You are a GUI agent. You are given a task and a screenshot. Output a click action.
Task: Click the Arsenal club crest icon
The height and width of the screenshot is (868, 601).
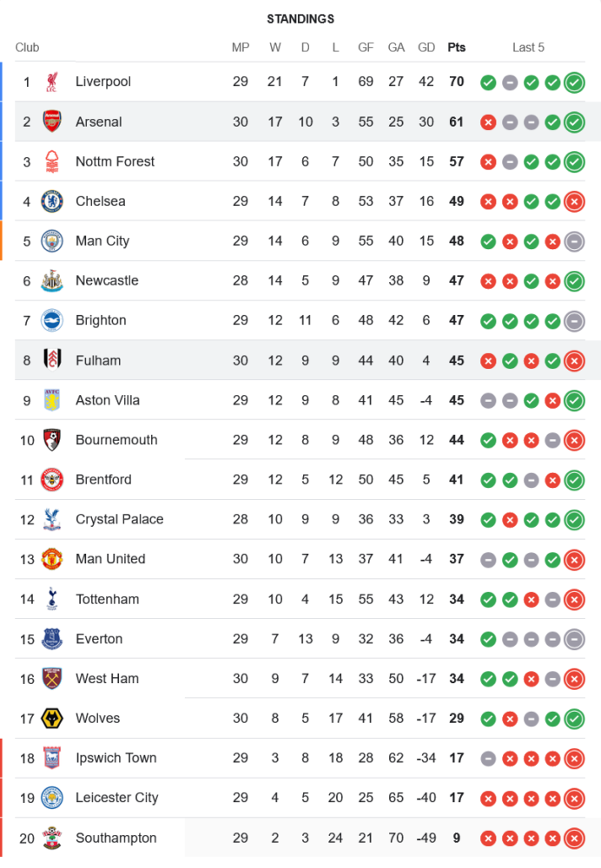52,122
